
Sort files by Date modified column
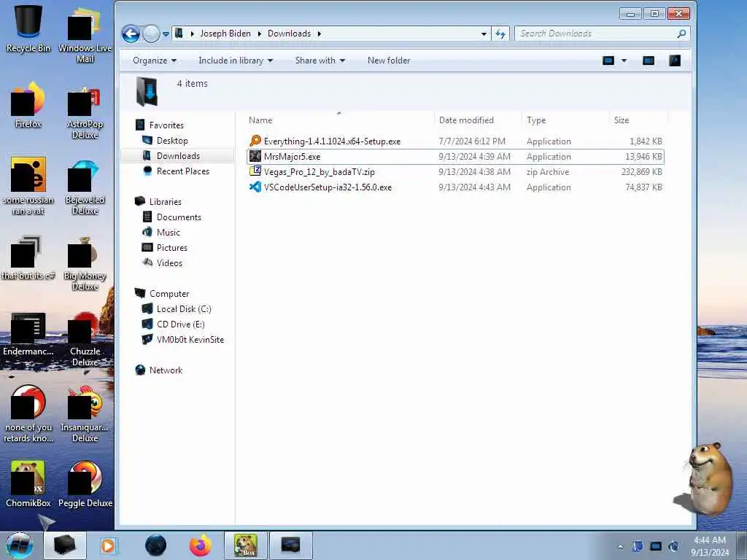click(478, 120)
